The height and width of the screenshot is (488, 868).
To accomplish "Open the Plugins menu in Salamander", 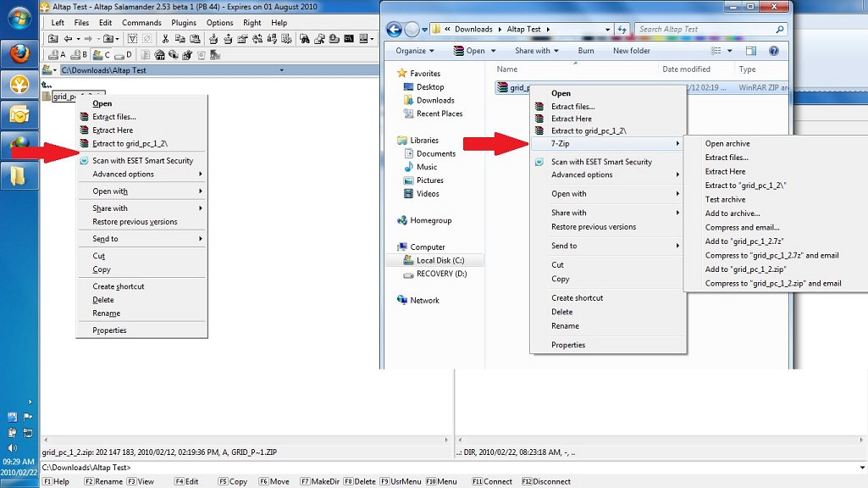I will coord(184,23).
